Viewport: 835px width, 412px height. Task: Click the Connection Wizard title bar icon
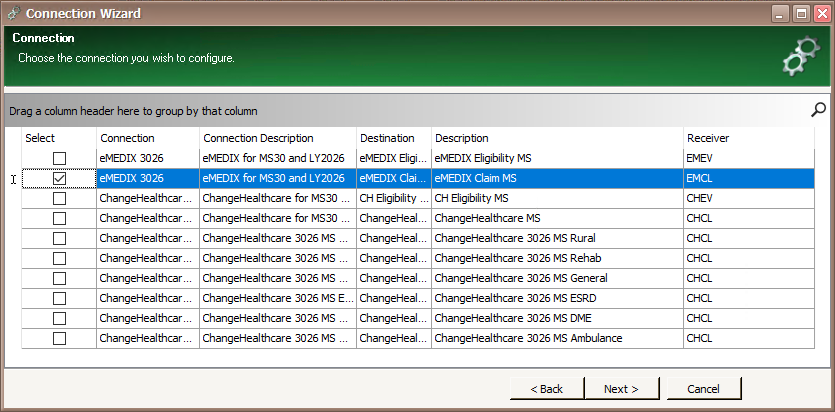pyautogui.click(x=14, y=13)
